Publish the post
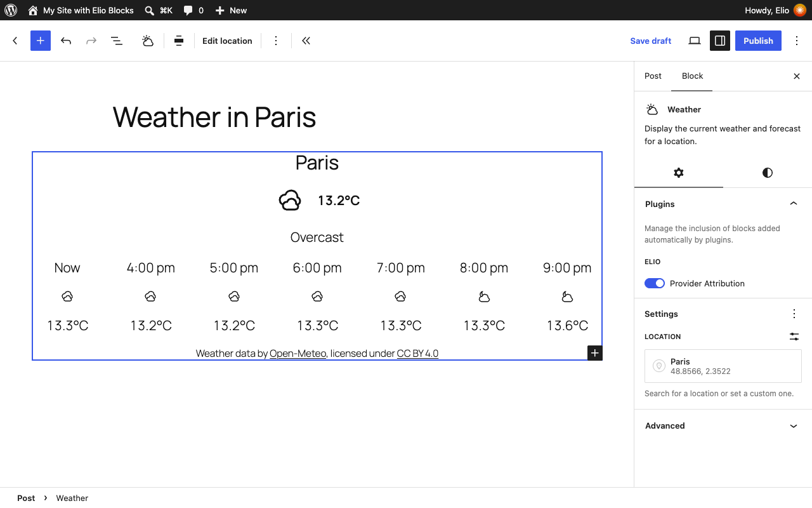Image resolution: width=812 pixels, height=508 pixels. pyautogui.click(x=758, y=41)
